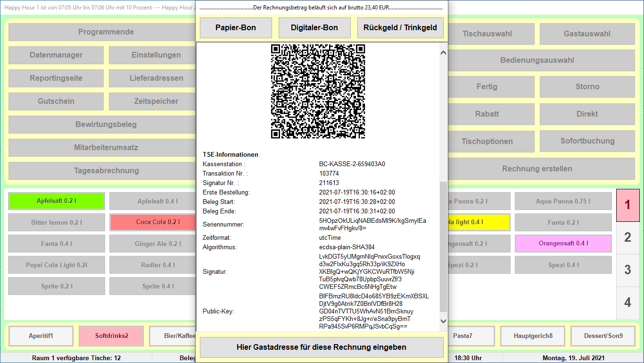Click the receipt scrollbar thumb
Viewport: 644px width, 363px height.
point(443,246)
